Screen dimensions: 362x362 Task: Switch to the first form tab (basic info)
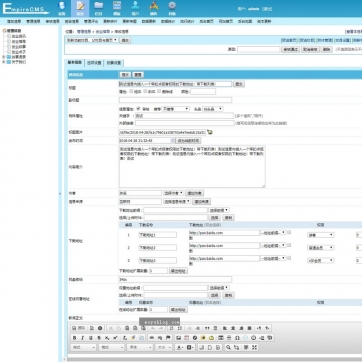click(74, 63)
